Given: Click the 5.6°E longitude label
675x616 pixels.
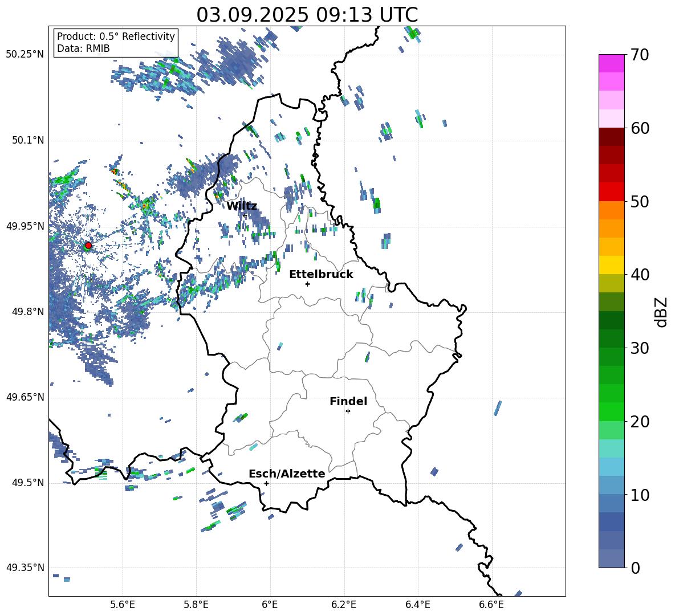Looking at the screenshot, I should [x=123, y=605].
